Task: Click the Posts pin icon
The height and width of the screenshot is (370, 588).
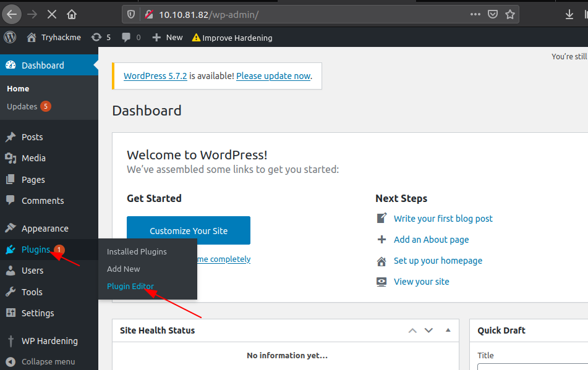Action: (11, 137)
